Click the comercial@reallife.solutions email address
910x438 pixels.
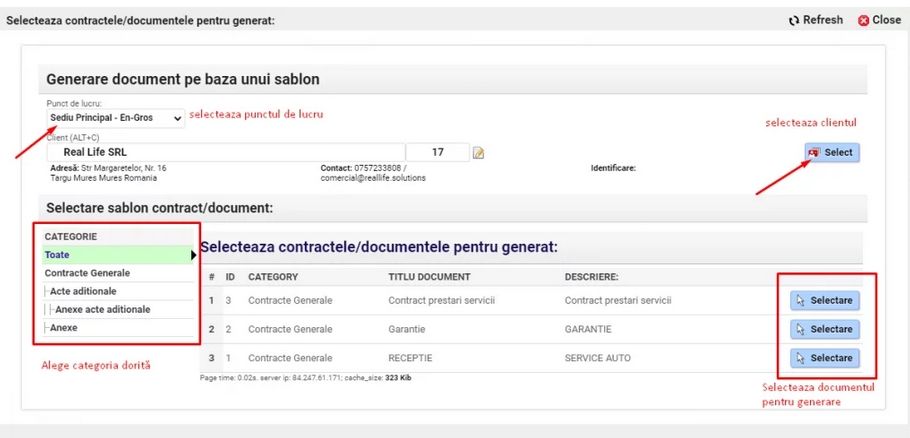373,178
